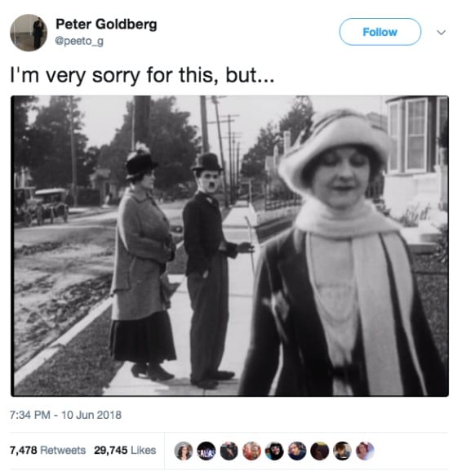Click the third liker avatar

[229, 451]
